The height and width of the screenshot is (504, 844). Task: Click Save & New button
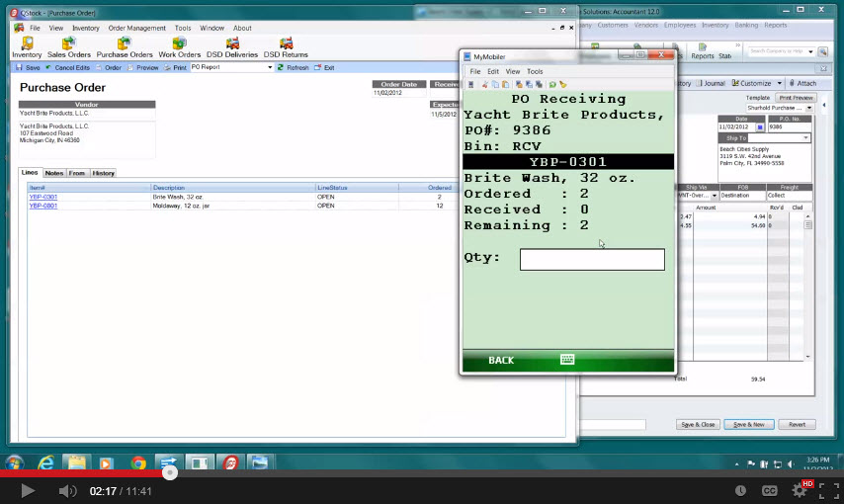pyautogui.click(x=749, y=424)
